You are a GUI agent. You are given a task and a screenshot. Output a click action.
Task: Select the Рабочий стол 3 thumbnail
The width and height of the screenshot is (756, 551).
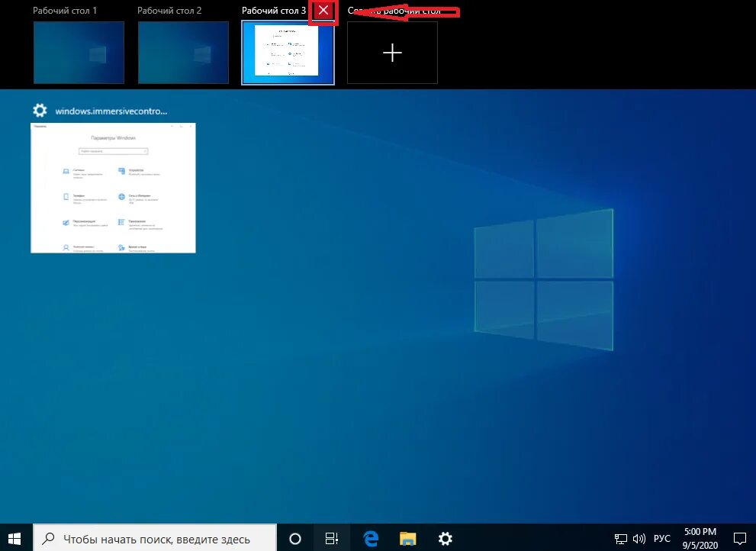(288, 53)
